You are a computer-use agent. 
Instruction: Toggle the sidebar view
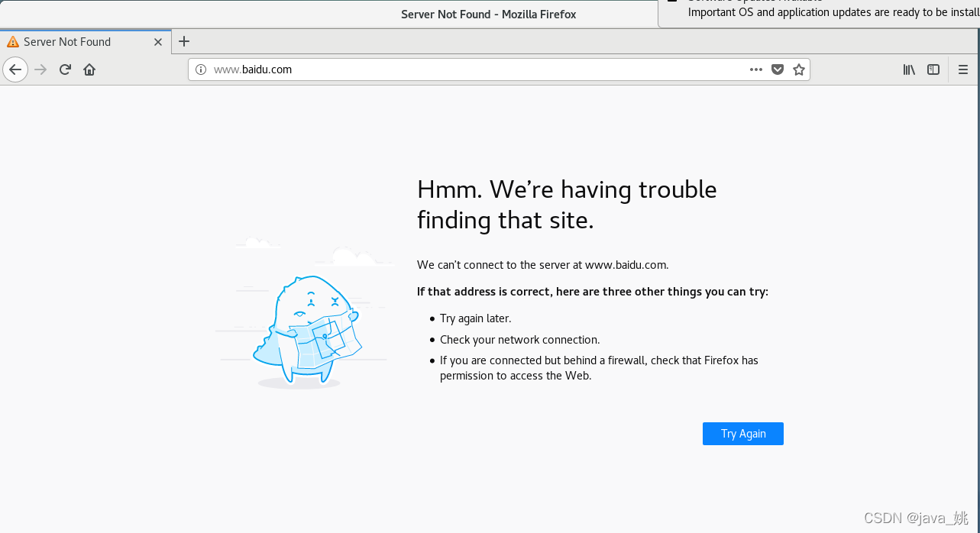pos(933,69)
